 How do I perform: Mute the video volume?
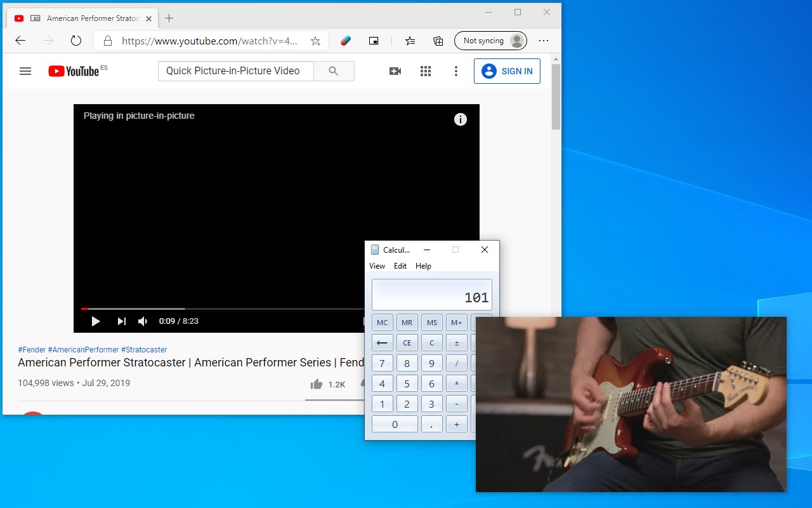(143, 321)
